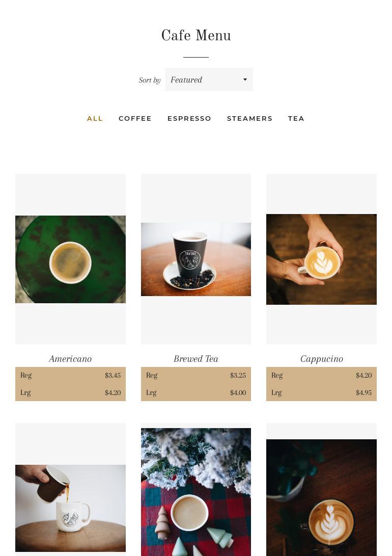Screen dimensions: 392x556
Task: Click the Cappucino product title
Action: click(322, 359)
